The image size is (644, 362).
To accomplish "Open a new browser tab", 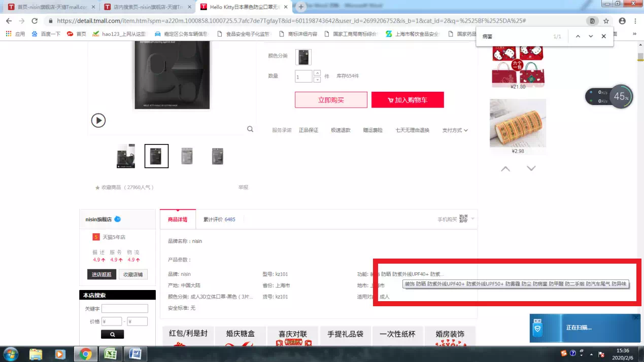I will pyautogui.click(x=301, y=7).
